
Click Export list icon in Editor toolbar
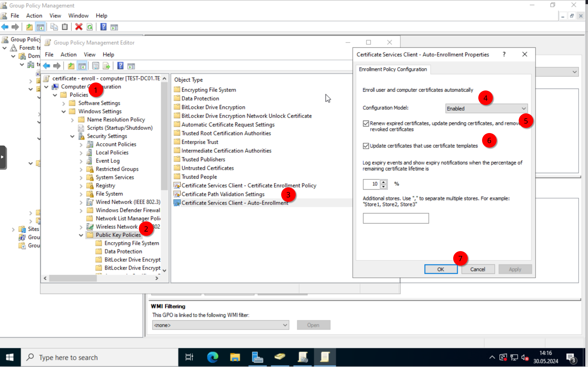point(106,66)
